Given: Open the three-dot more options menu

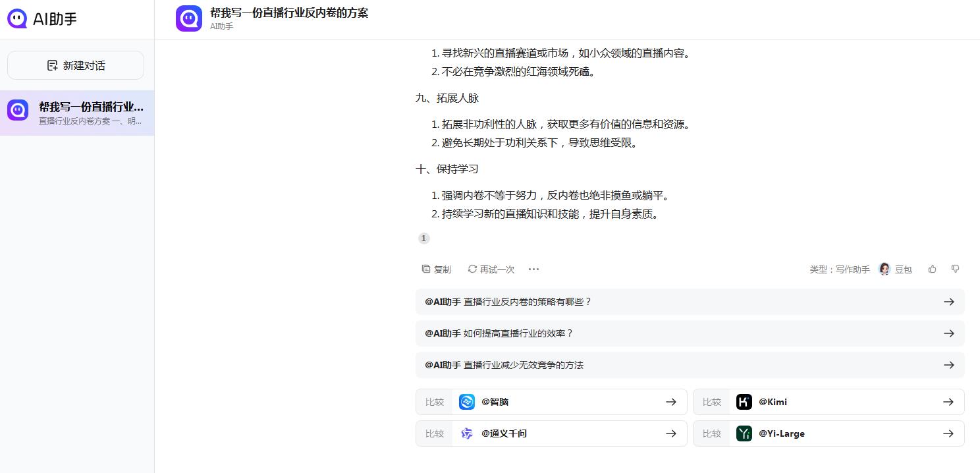Looking at the screenshot, I should [533, 269].
